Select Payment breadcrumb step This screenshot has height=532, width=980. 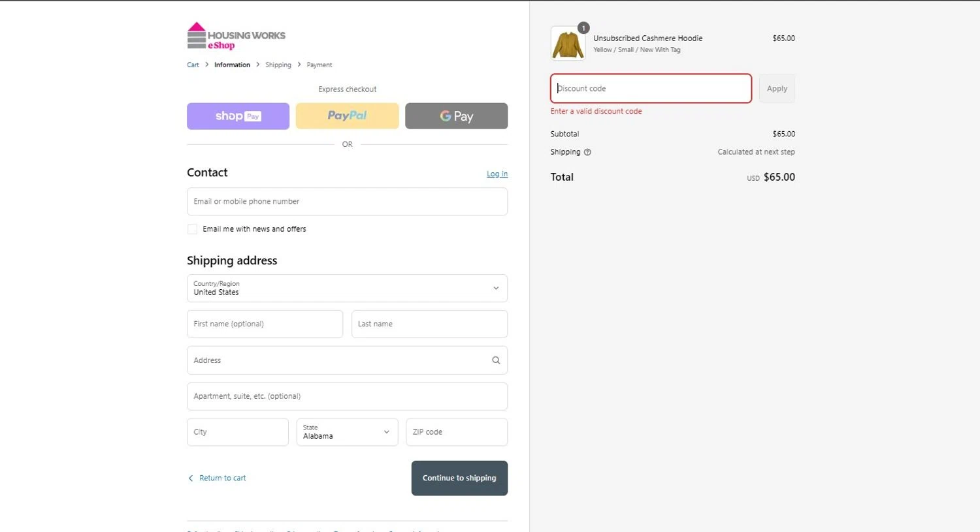[319, 65]
